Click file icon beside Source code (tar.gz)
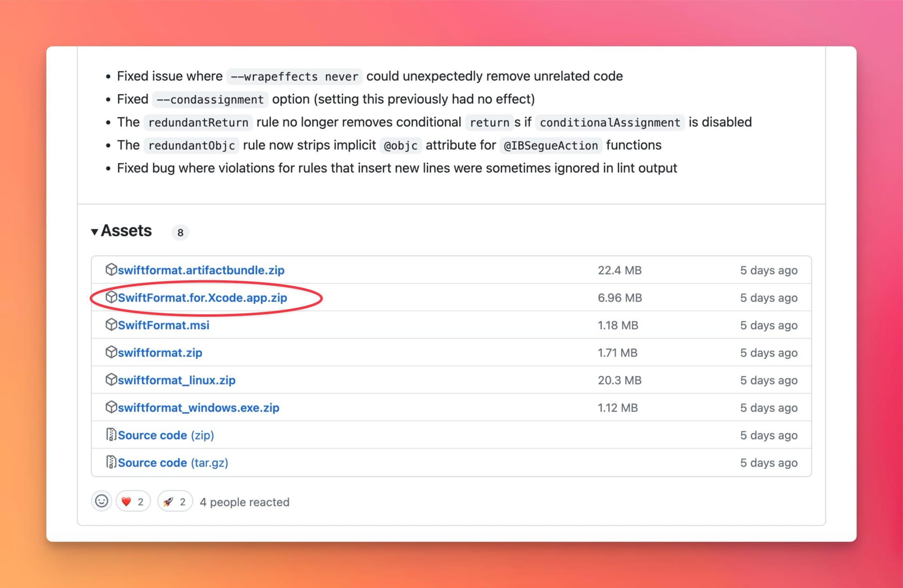The width and height of the screenshot is (903, 588). [111, 462]
